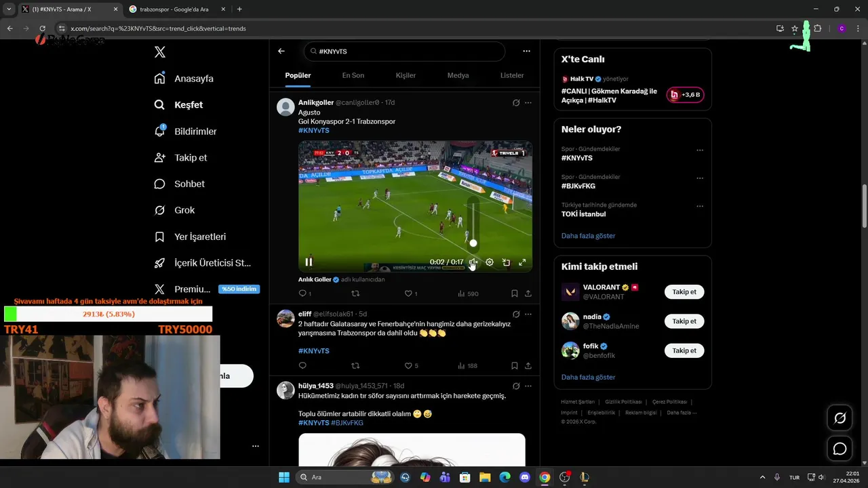Open floating Grok button

click(x=840, y=418)
